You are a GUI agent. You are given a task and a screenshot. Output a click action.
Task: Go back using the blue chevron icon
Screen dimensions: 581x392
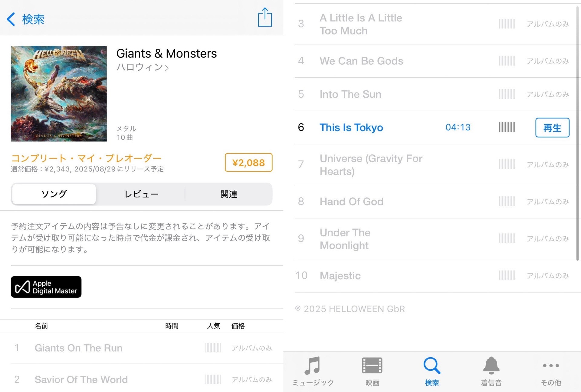coord(11,19)
